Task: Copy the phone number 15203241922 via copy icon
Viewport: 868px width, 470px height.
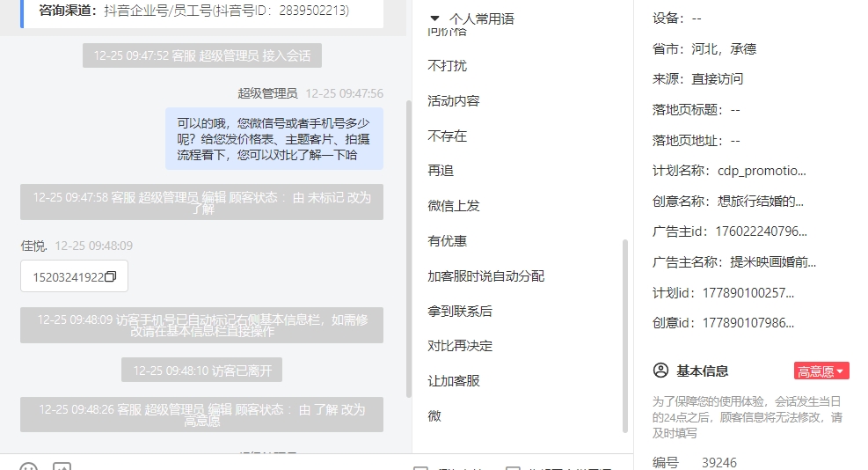Action: tap(110, 276)
